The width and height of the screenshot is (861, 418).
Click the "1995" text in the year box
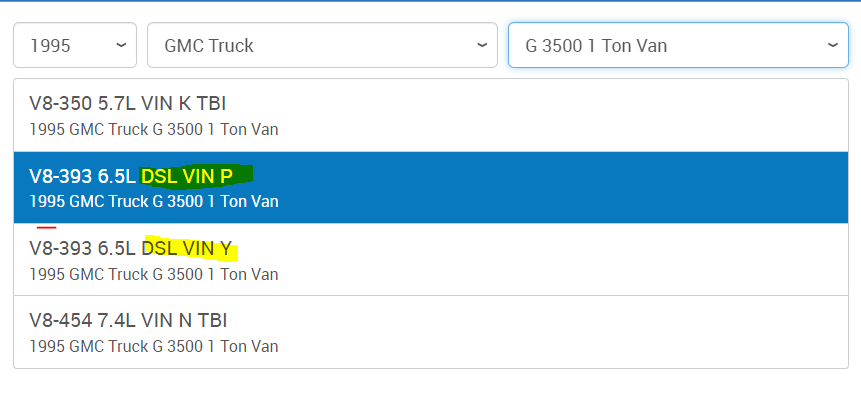pyautogui.click(x=50, y=45)
